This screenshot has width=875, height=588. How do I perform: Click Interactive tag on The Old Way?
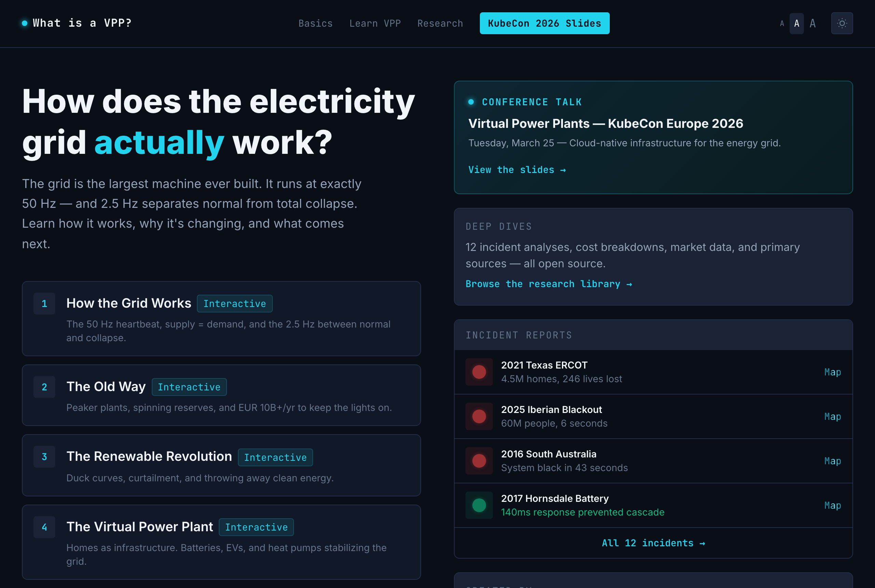point(189,387)
